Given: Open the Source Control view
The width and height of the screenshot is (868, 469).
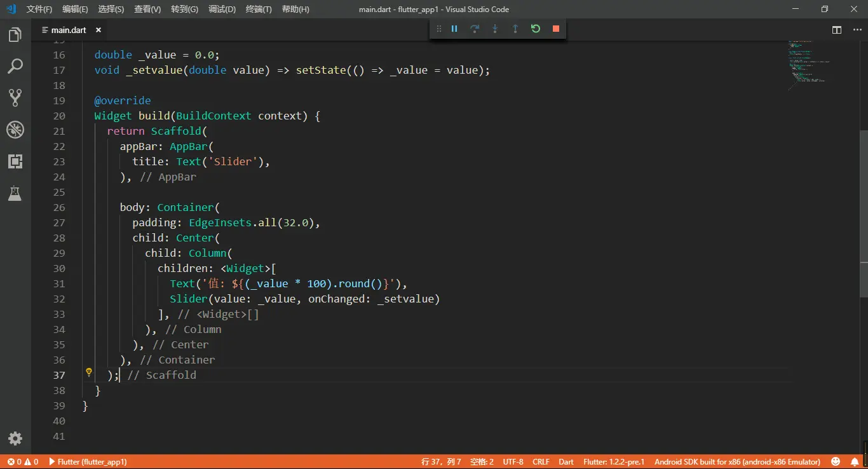Looking at the screenshot, I should pos(15,98).
